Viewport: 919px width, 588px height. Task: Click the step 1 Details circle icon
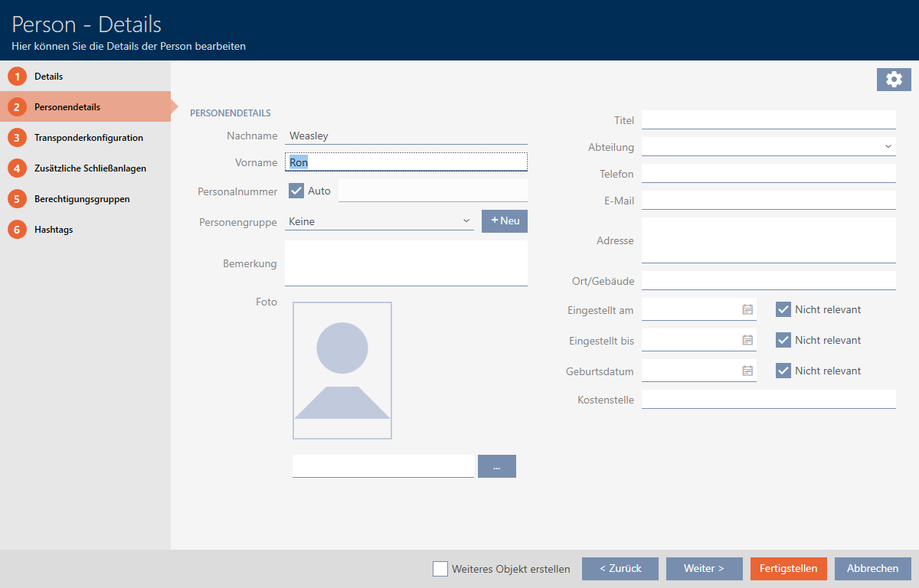click(17, 77)
